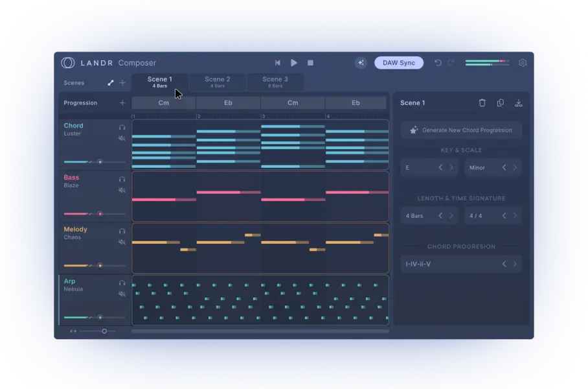The image size is (588, 389).
Task: Skip back to the start
Action: [x=278, y=63]
